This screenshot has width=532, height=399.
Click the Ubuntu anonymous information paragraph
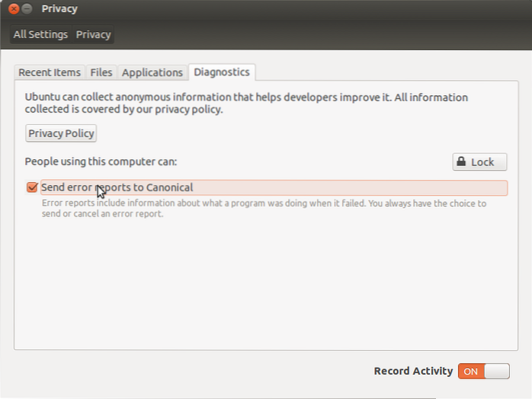pos(246,103)
